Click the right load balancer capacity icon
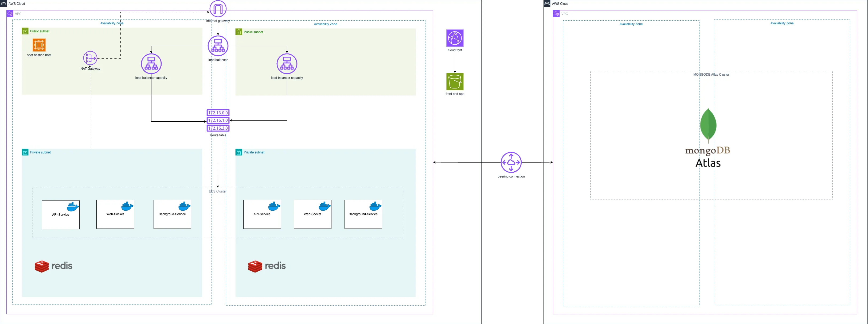The height and width of the screenshot is (324, 868). pos(287,63)
